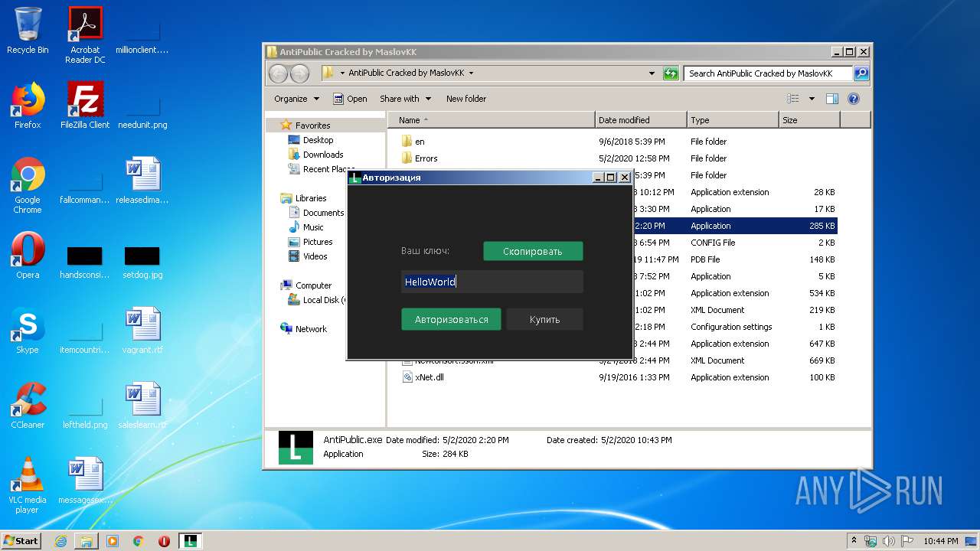Expand the Share with menu

(x=405, y=99)
